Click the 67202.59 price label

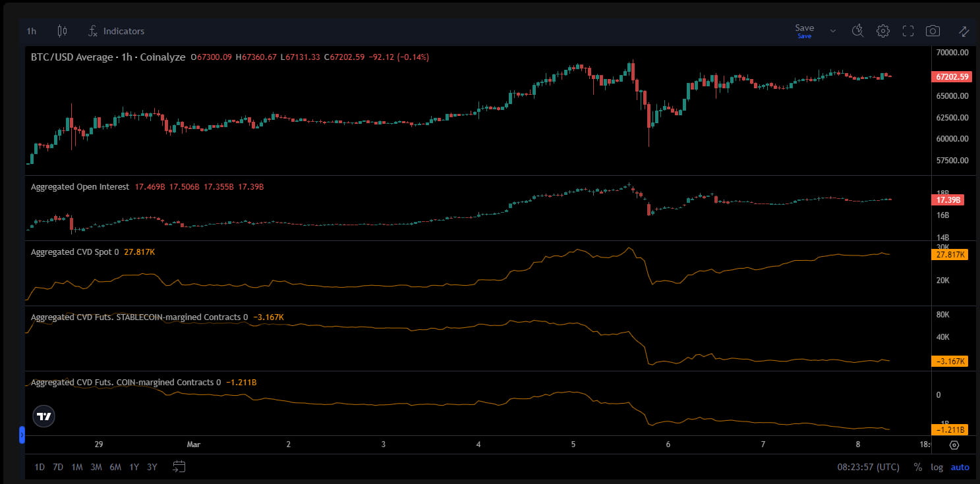tap(951, 76)
